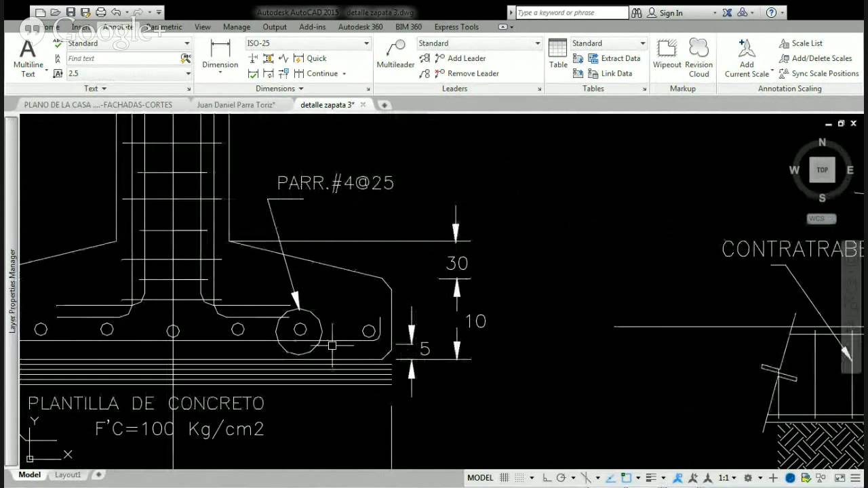Click the find text search icon
The height and width of the screenshot is (488, 868).
[x=186, y=58]
